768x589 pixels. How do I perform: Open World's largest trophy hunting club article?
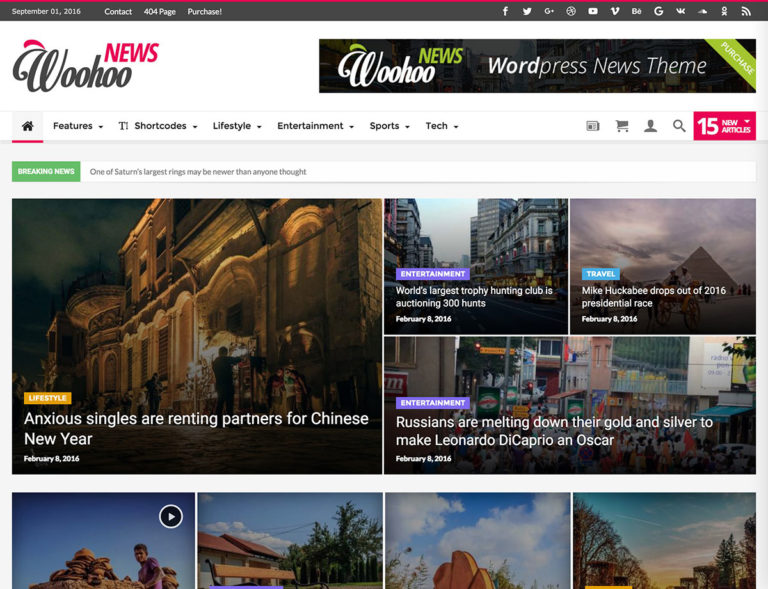point(474,297)
